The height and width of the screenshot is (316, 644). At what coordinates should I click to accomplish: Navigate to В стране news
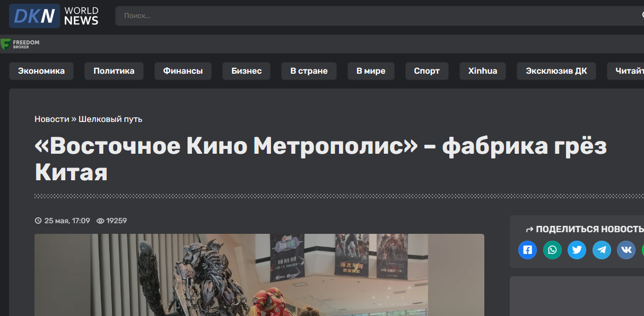(309, 71)
